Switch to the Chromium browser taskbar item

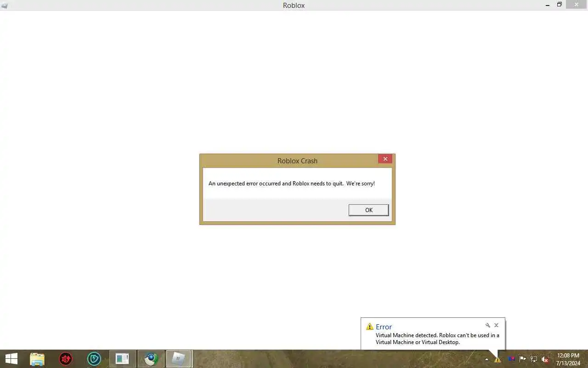pyautogui.click(x=151, y=359)
